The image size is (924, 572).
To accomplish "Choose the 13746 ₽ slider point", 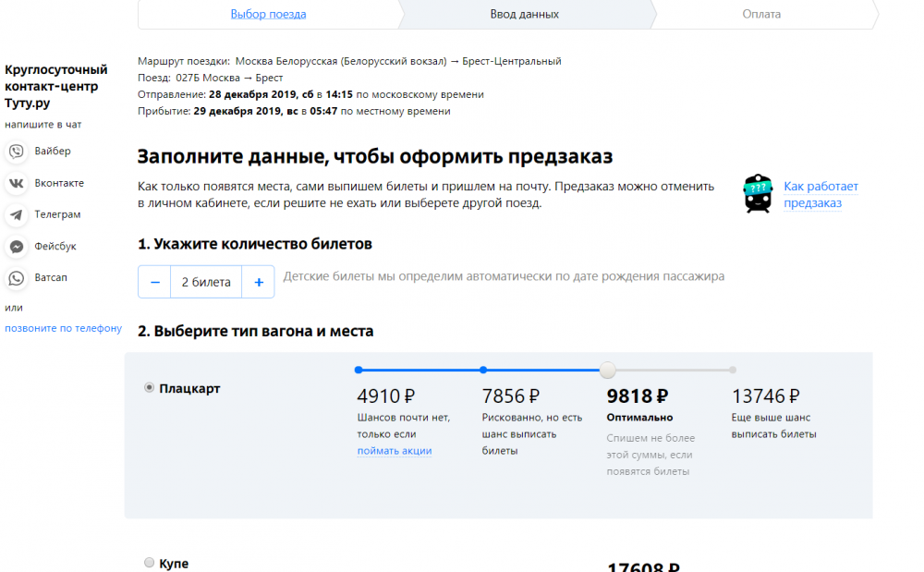I will pyautogui.click(x=732, y=371).
